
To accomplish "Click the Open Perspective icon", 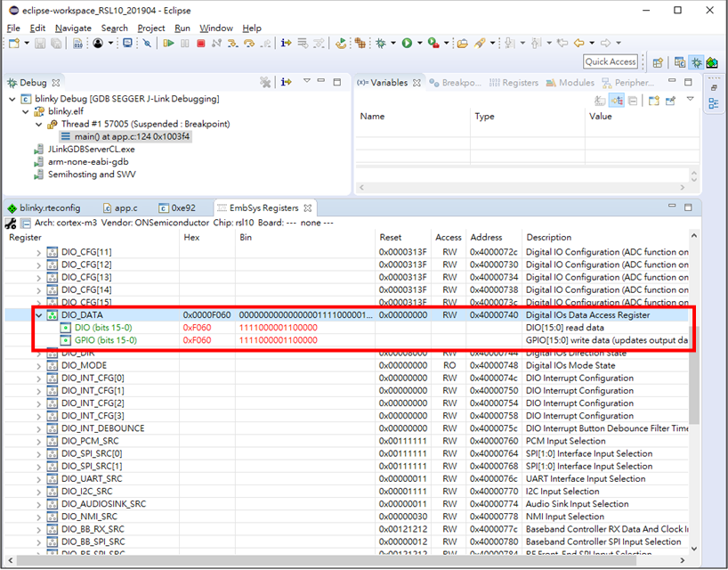I will pyautogui.click(x=658, y=62).
